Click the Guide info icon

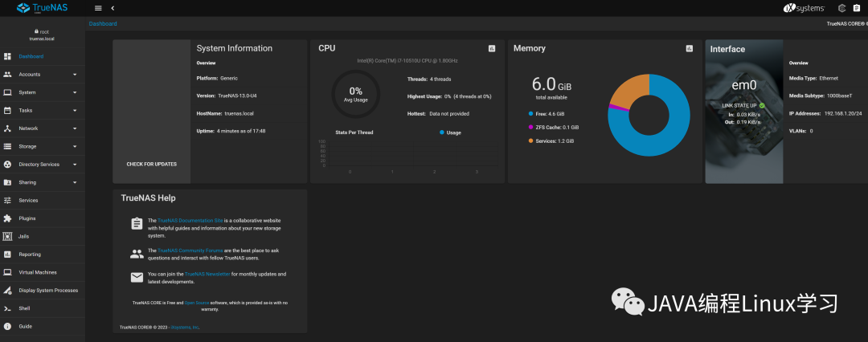point(8,326)
